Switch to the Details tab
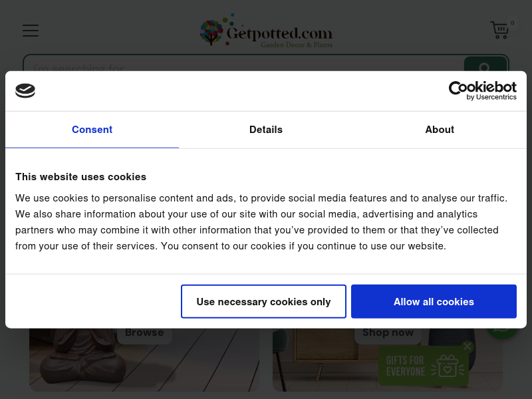This screenshot has height=399, width=532. [266, 130]
